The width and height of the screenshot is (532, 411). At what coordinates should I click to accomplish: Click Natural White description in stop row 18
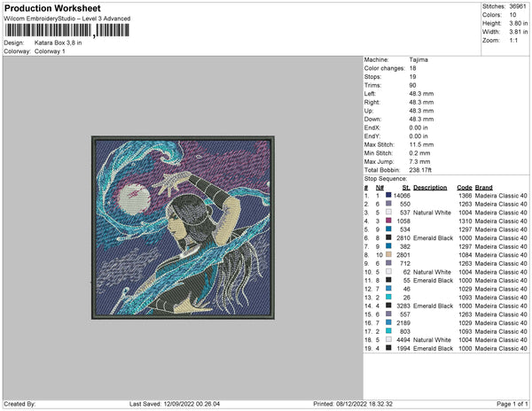tap(432, 340)
